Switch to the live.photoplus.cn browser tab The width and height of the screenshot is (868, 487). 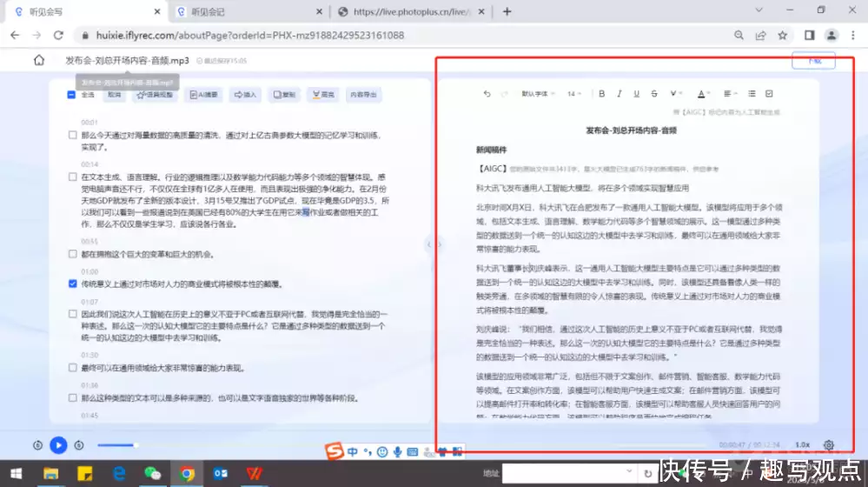pyautogui.click(x=408, y=11)
